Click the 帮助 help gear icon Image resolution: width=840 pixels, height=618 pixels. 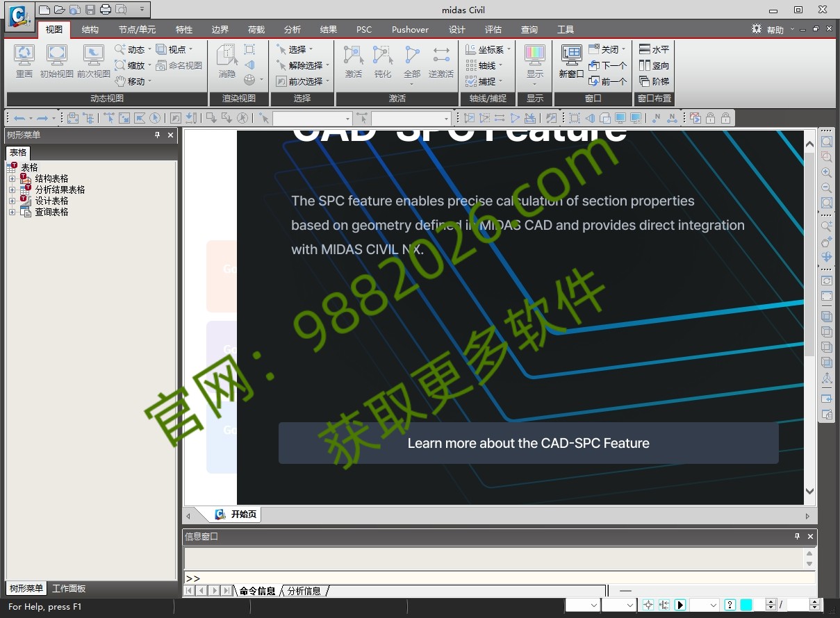click(x=757, y=29)
